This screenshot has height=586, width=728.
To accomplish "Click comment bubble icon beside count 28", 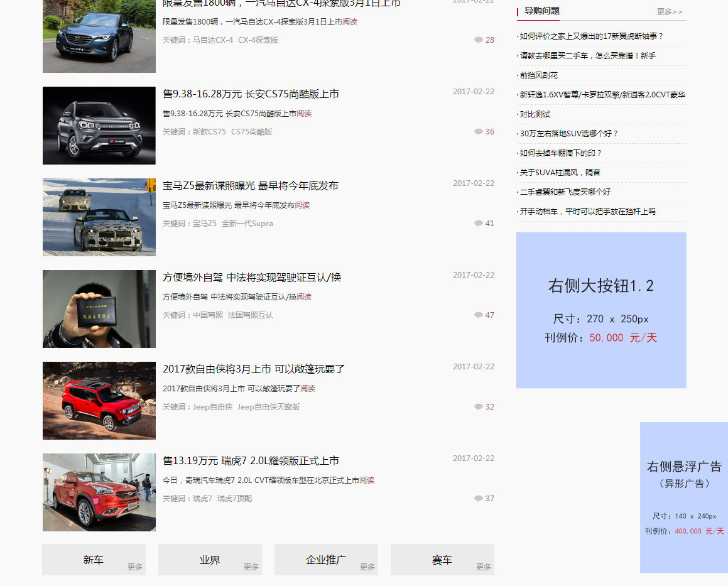I will [x=478, y=40].
